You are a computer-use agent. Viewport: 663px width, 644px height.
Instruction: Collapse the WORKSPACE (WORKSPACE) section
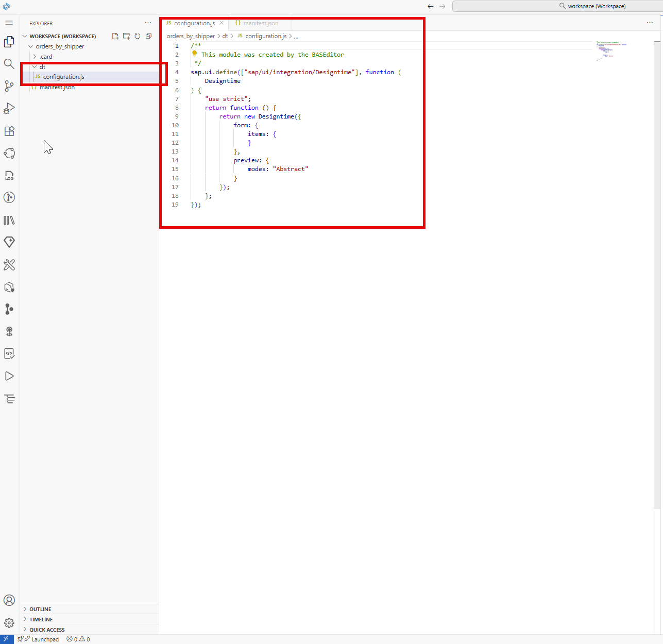[x=63, y=36]
